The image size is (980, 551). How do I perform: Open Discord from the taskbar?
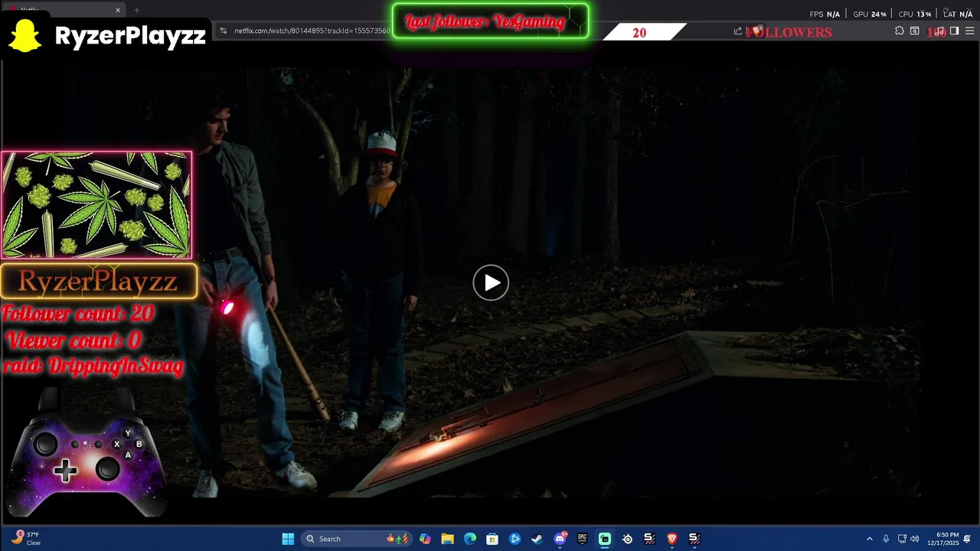coord(560,539)
